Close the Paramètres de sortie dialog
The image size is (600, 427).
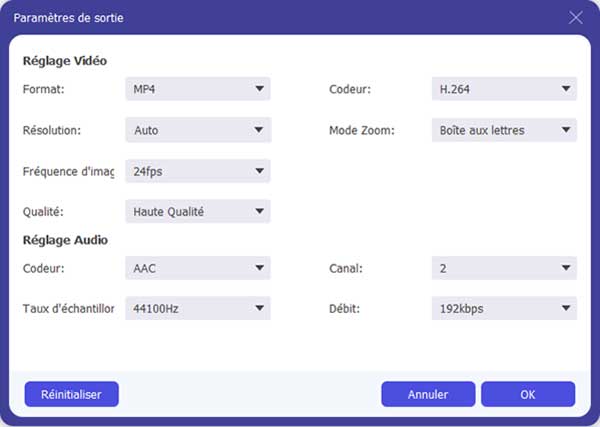click(576, 17)
